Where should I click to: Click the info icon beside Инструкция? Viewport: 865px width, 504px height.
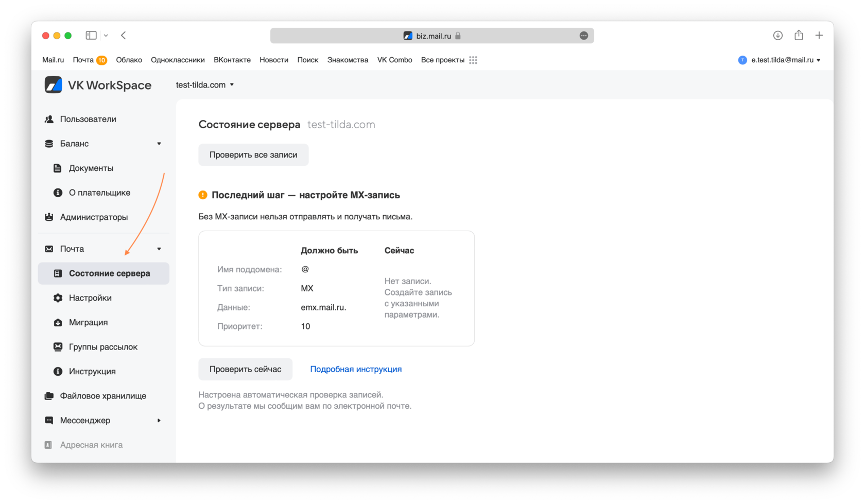click(x=58, y=371)
